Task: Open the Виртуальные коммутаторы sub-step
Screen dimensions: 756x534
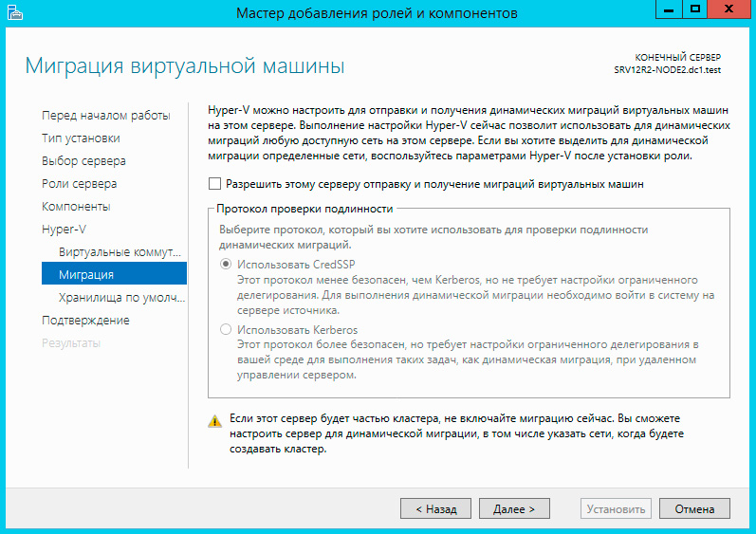Action: [119, 252]
